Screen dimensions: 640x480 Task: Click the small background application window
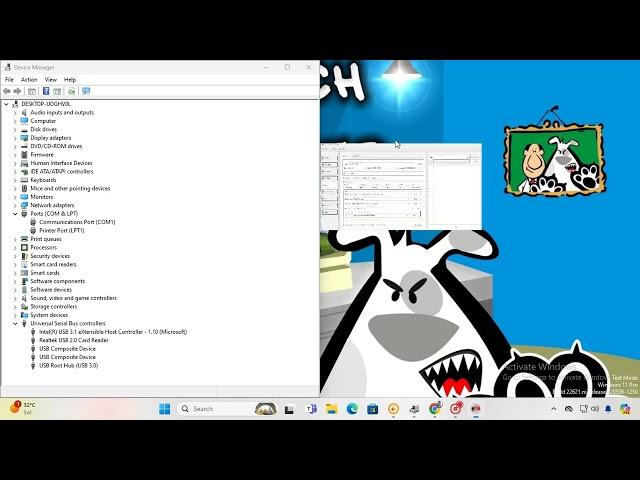(x=401, y=186)
